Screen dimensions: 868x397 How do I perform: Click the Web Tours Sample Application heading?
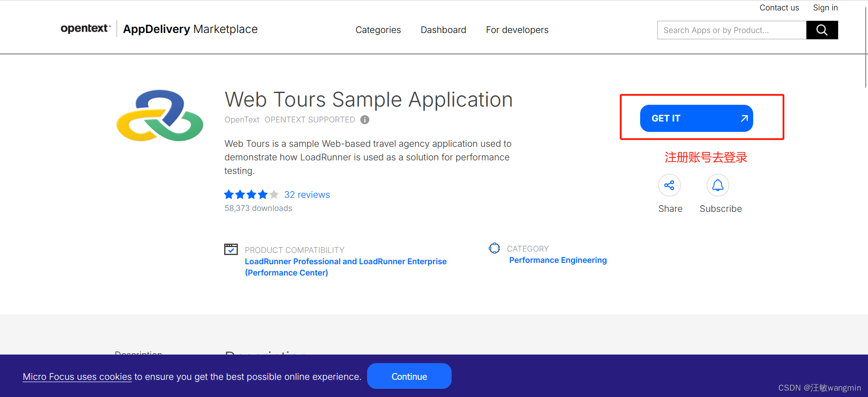[368, 99]
